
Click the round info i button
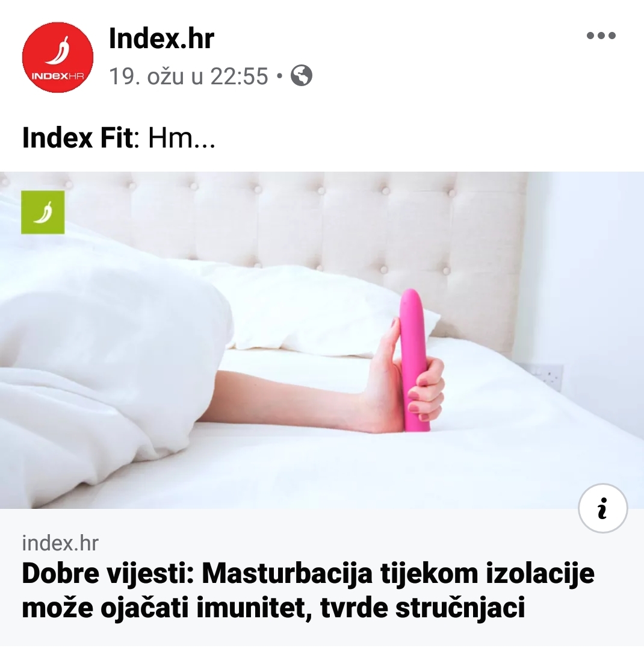tap(602, 508)
